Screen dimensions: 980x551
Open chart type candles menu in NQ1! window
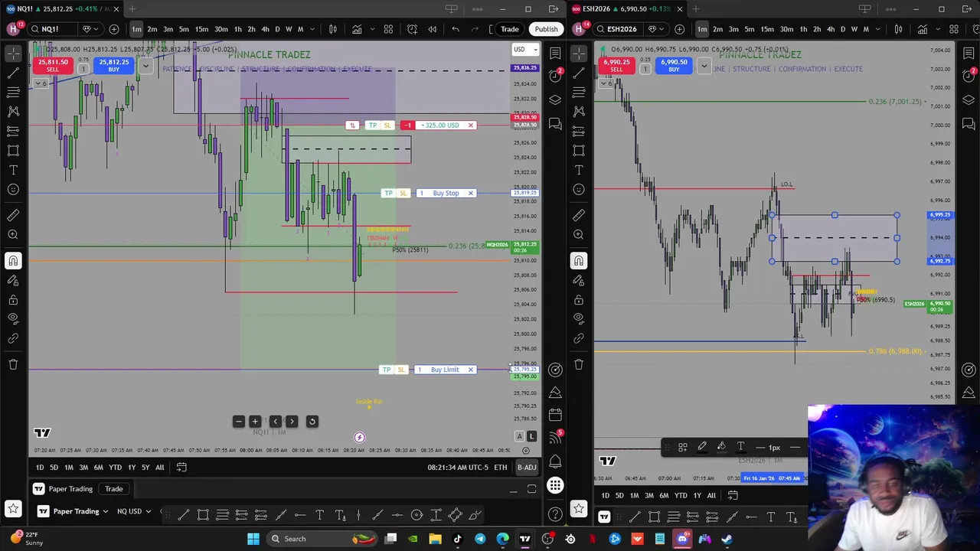[333, 29]
